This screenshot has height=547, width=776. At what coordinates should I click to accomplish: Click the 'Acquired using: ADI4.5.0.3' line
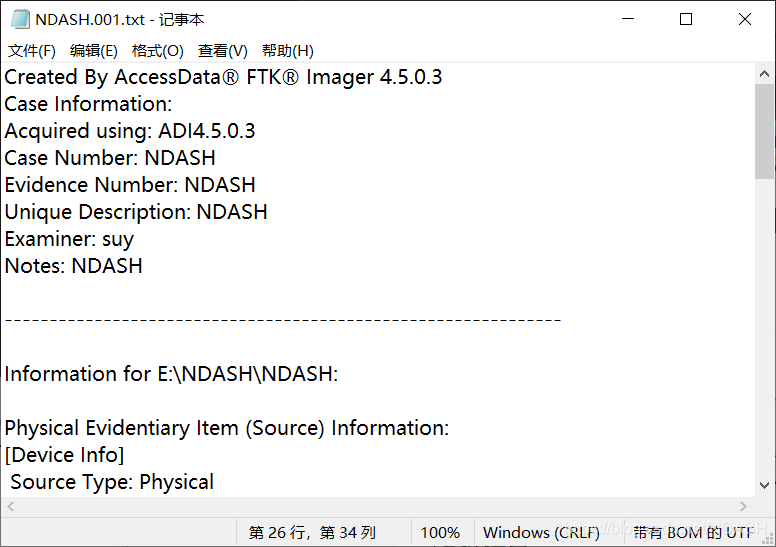click(x=130, y=131)
